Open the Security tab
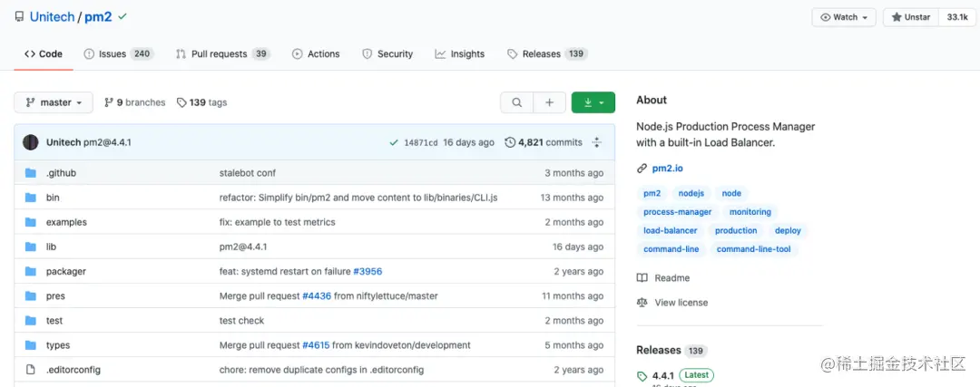The image size is (980, 387). (387, 54)
